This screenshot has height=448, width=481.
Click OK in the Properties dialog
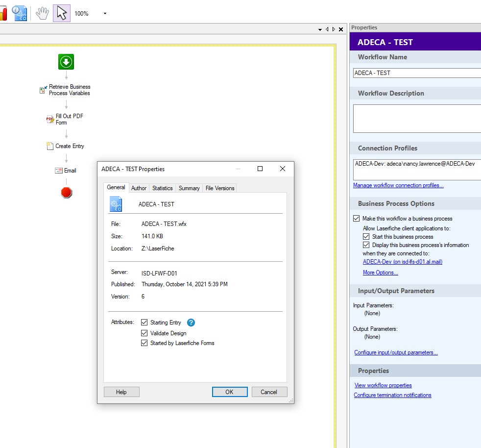(x=229, y=392)
